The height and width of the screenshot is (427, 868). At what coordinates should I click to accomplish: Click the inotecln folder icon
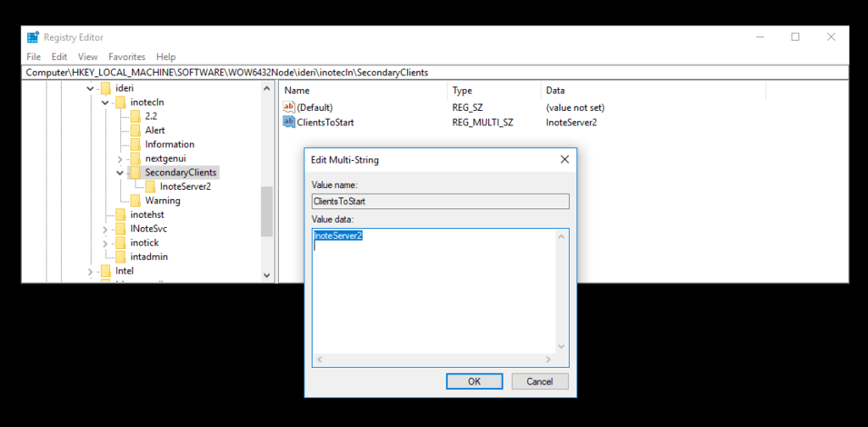(x=120, y=103)
